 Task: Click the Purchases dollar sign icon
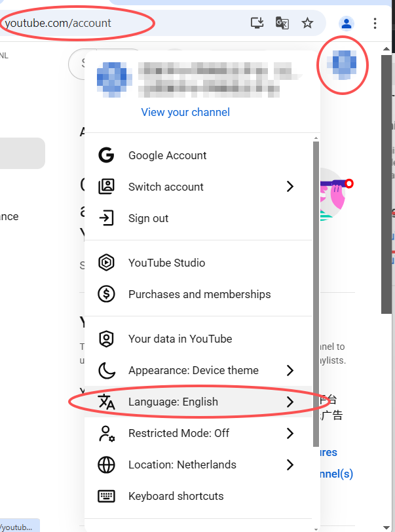pos(106,294)
